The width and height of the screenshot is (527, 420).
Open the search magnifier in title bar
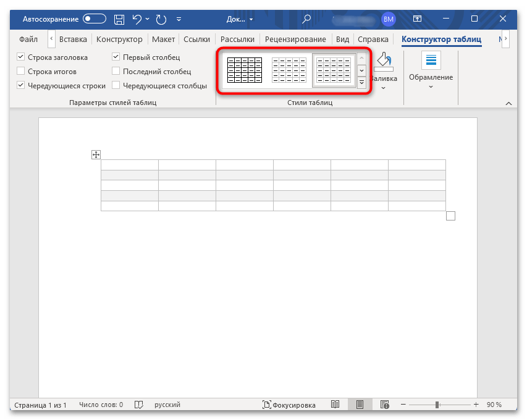[306, 19]
